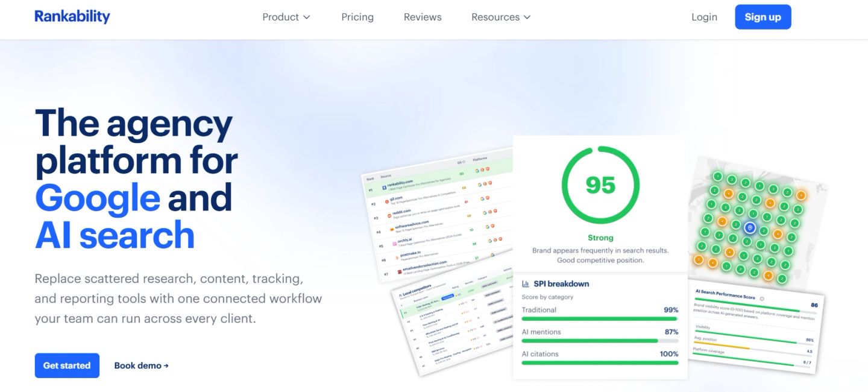Click the "AI Search Performance Score" title
Image resolution: width=868 pixels, height=392 pixels.
tap(726, 295)
